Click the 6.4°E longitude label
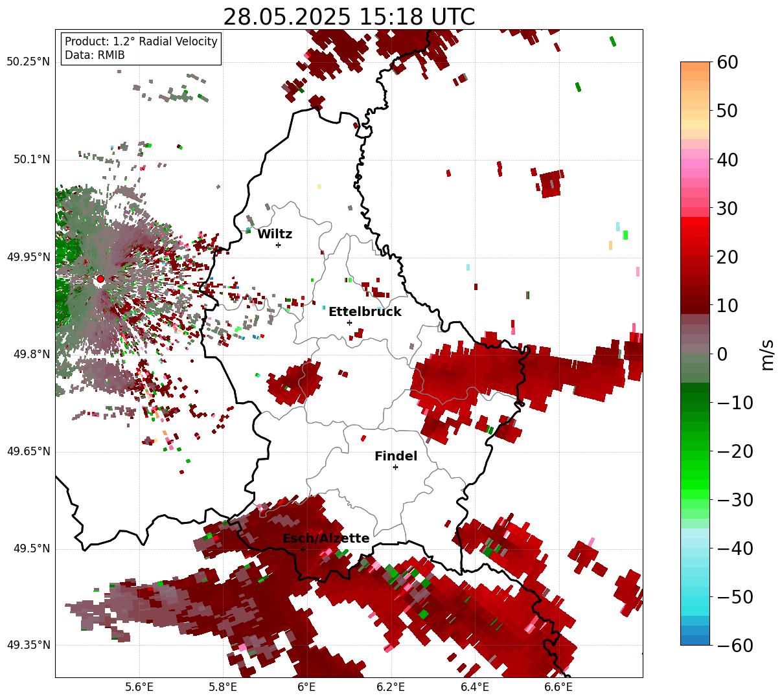 click(x=474, y=687)
